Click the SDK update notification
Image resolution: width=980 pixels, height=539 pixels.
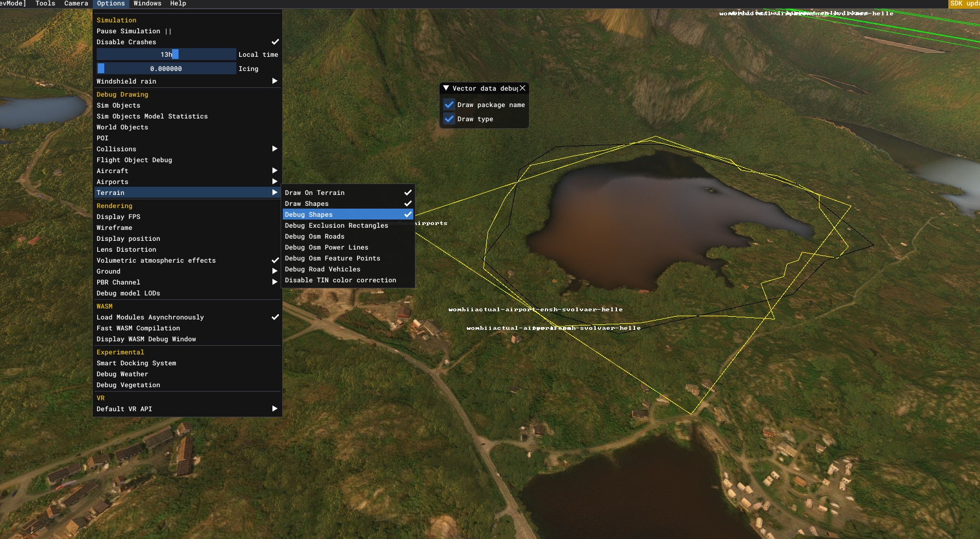964,3
